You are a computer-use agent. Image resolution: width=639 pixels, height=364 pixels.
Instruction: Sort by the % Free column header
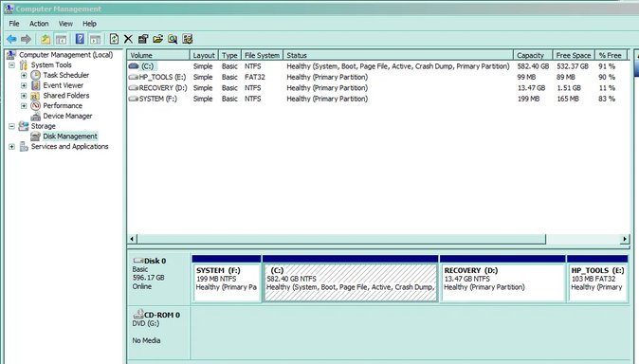pyautogui.click(x=611, y=55)
